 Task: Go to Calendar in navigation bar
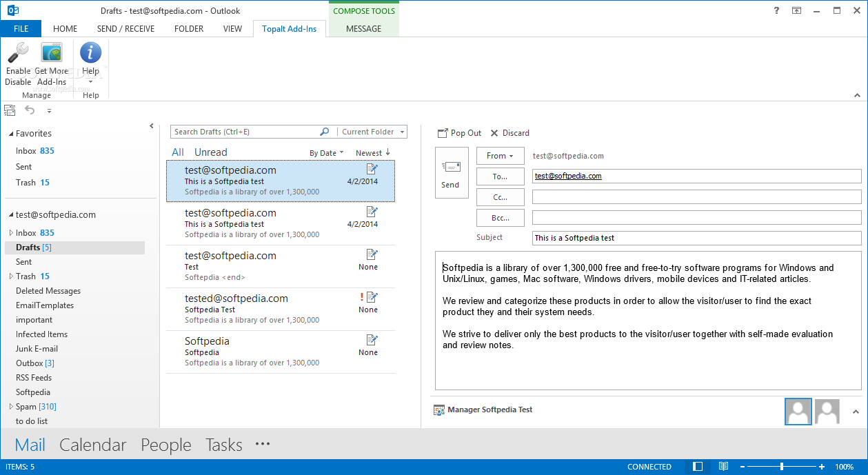[x=93, y=445]
